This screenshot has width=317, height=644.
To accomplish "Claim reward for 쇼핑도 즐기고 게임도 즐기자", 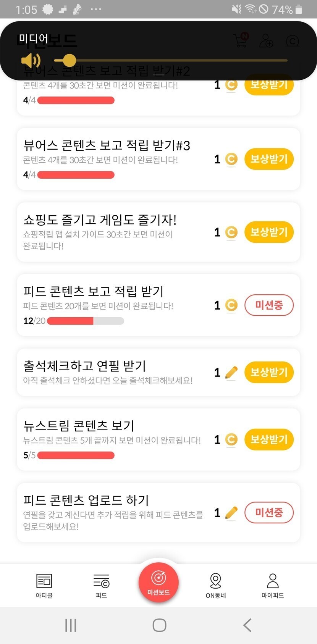I will (269, 232).
